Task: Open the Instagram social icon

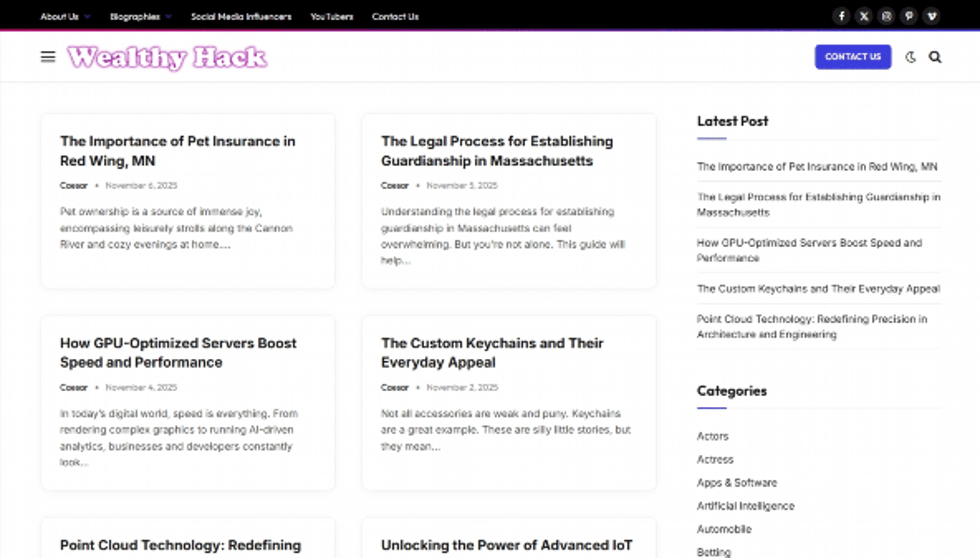Action: pyautogui.click(x=887, y=17)
